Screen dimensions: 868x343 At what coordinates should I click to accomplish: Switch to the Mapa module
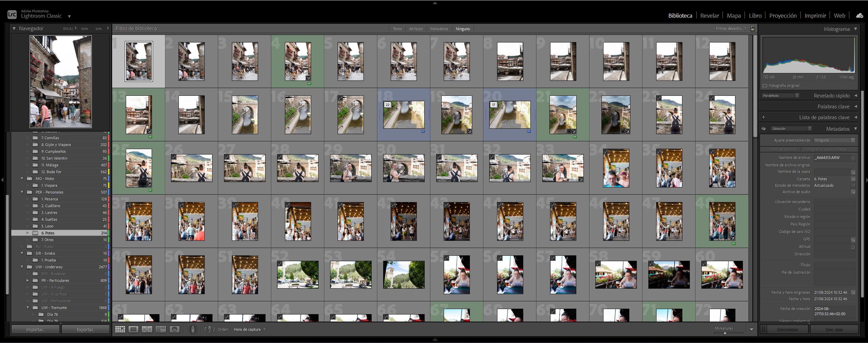(734, 16)
